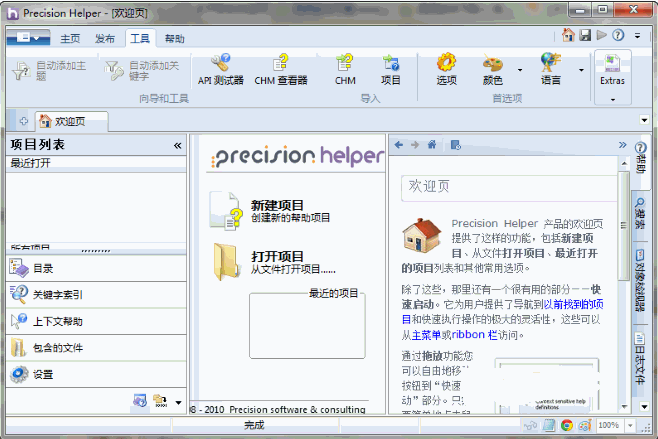Screen dimensions: 658x439
Task: Click the notebook icon in status bar
Action: [x=549, y=426]
